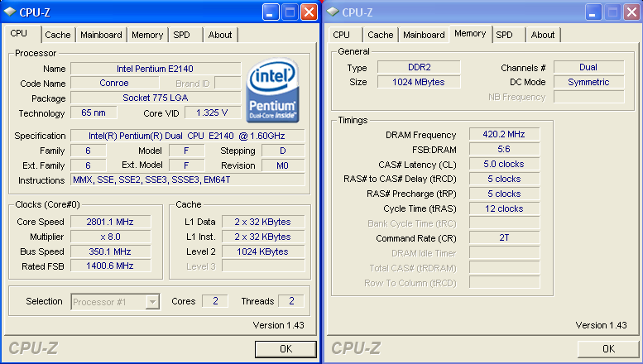Click the empty NB Frequency field
The width and height of the screenshot is (643, 364).
click(589, 97)
